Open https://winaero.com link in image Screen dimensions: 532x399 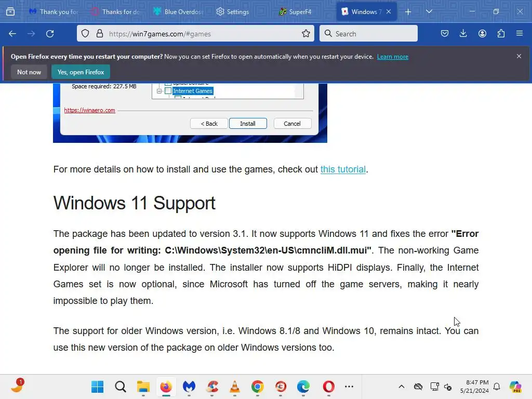89,110
